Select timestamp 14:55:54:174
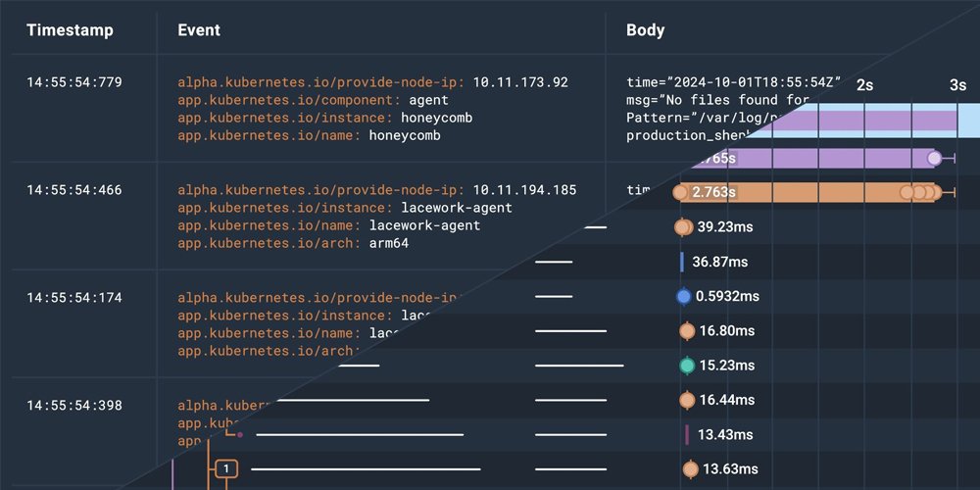This screenshot has width=980, height=490. [74, 298]
